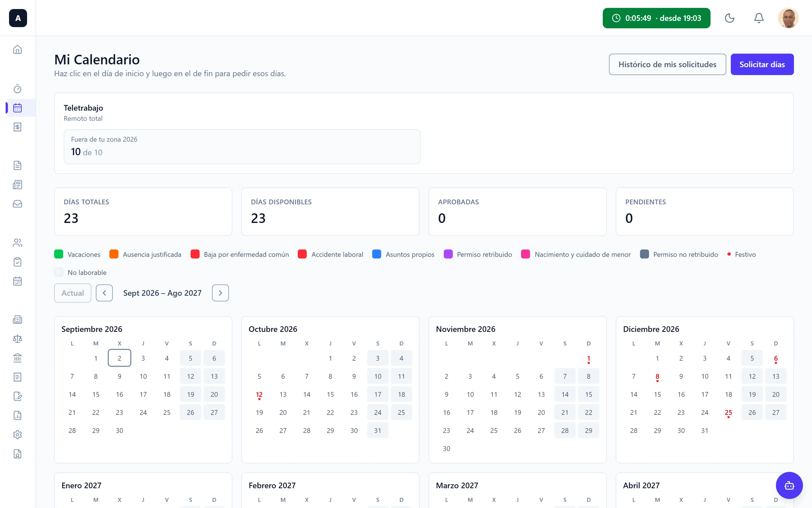The width and height of the screenshot is (812, 508).
Task: Open the users (people) icon in the sidebar
Action: click(17, 243)
